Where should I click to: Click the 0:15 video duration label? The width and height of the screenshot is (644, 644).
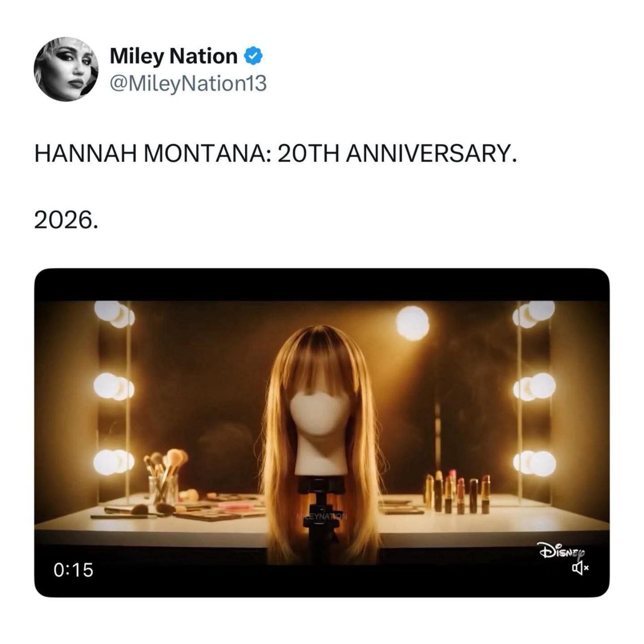tap(73, 570)
